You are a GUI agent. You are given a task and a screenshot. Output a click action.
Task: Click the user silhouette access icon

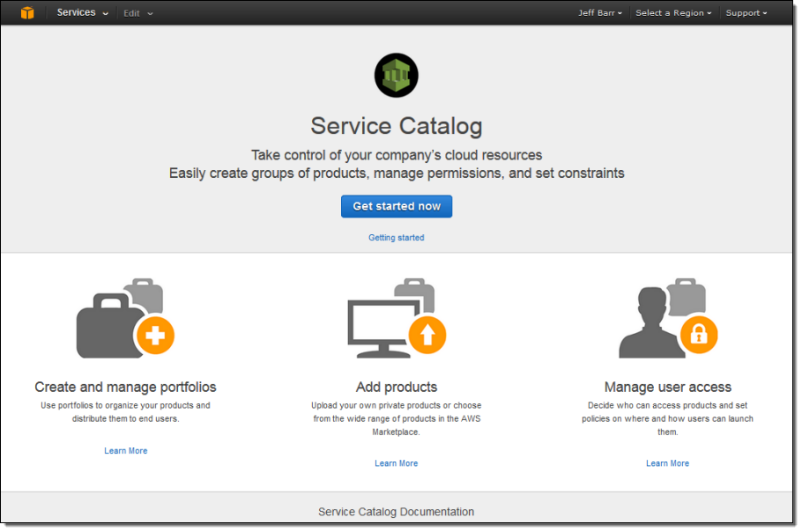pyautogui.click(x=649, y=324)
